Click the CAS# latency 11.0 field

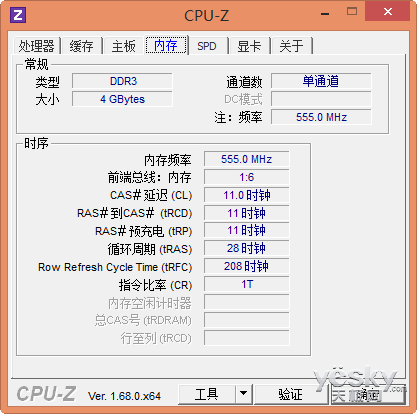click(x=247, y=195)
